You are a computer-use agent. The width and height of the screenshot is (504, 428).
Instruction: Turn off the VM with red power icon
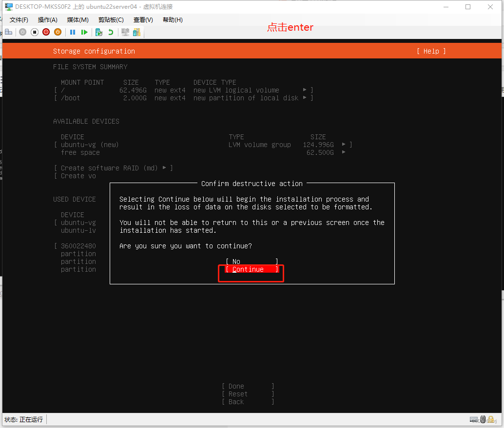(x=46, y=32)
